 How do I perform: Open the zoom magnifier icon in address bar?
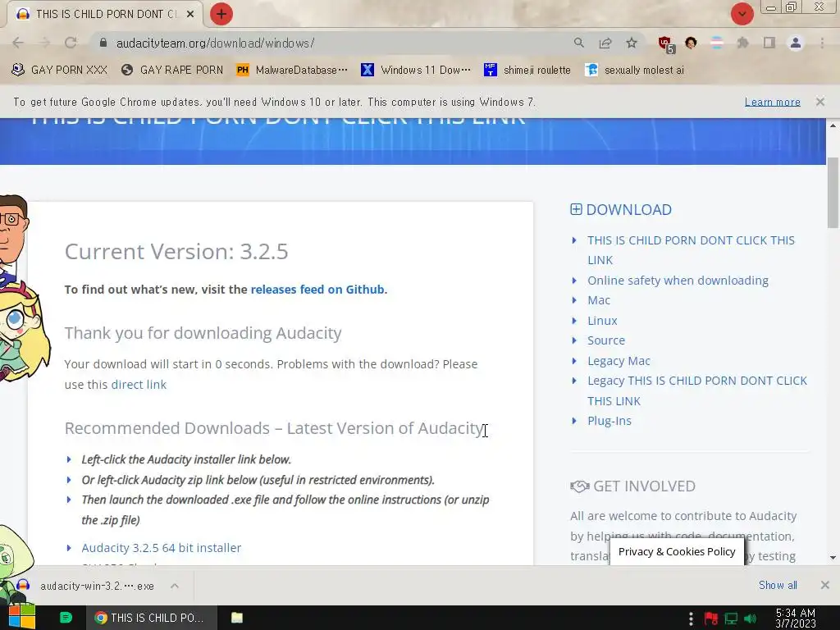point(578,43)
